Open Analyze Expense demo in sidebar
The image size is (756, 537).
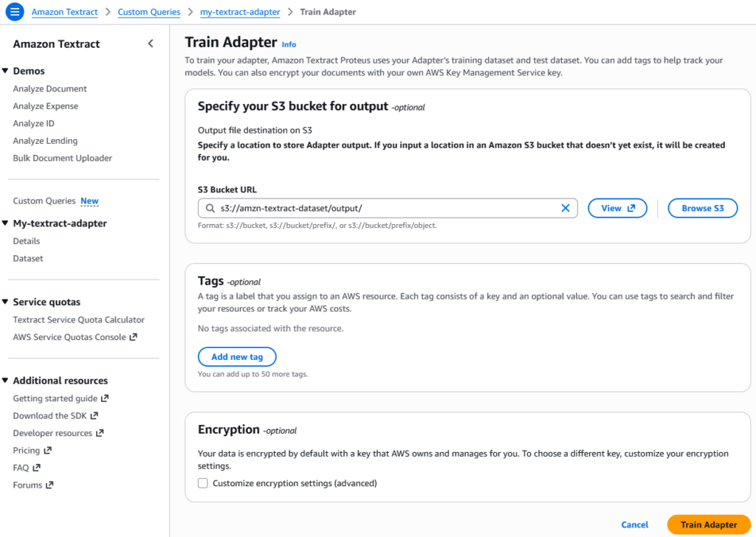[x=46, y=106]
